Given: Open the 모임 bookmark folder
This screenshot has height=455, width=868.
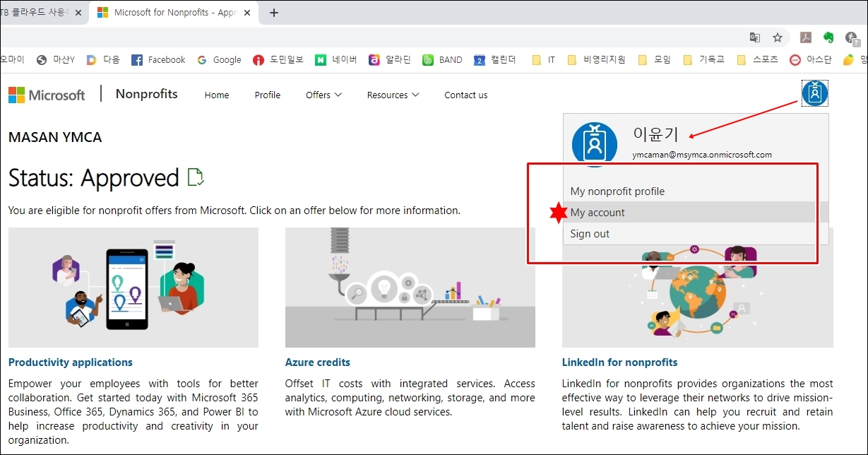Looking at the screenshot, I should (654, 60).
